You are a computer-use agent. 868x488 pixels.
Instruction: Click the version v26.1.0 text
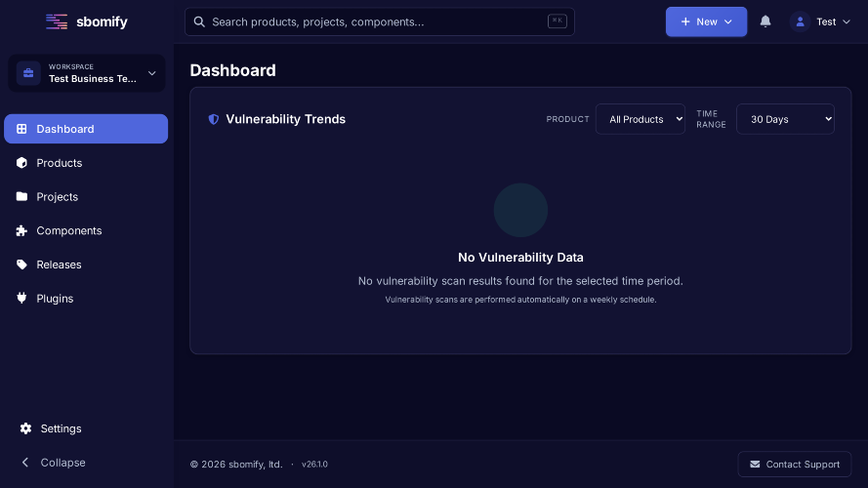click(x=314, y=465)
